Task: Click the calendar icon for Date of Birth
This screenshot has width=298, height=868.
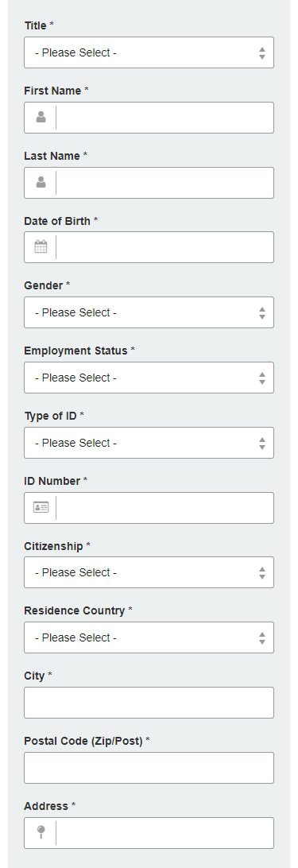Action: [x=41, y=247]
